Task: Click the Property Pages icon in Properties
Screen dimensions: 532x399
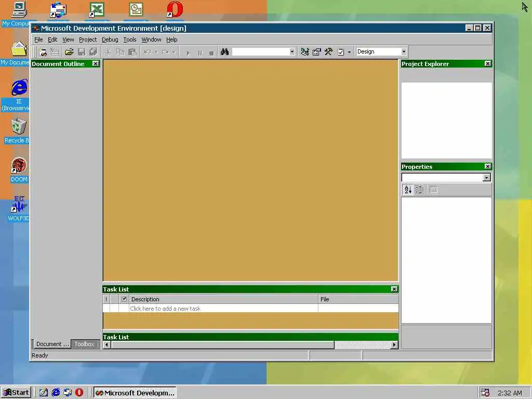Action: (433, 190)
